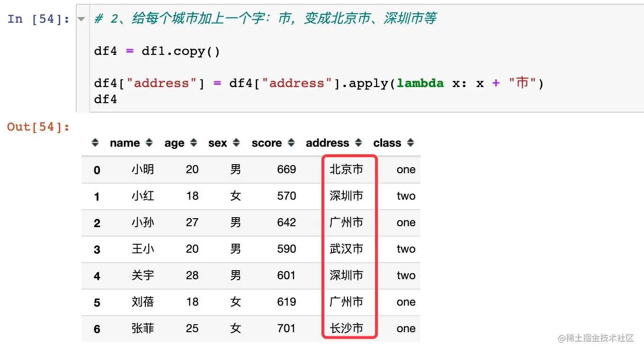Click the name column header text
The image size is (644, 353).
coord(125,143)
